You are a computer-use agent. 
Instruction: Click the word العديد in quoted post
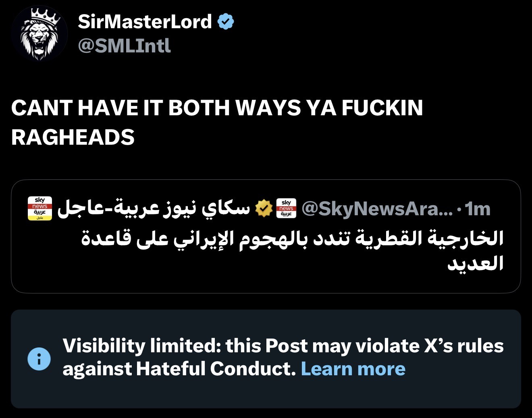pos(476,263)
